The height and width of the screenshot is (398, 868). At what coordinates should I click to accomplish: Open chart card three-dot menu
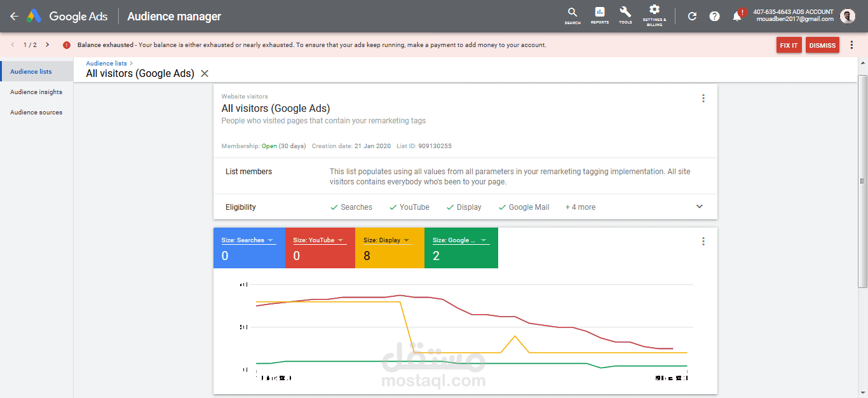[x=703, y=242]
